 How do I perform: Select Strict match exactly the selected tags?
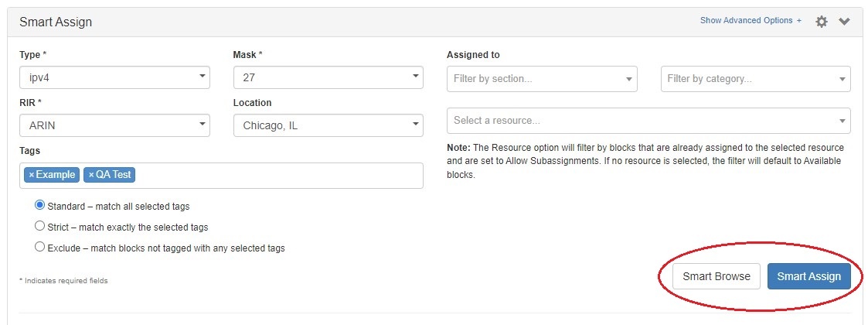[40, 227]
